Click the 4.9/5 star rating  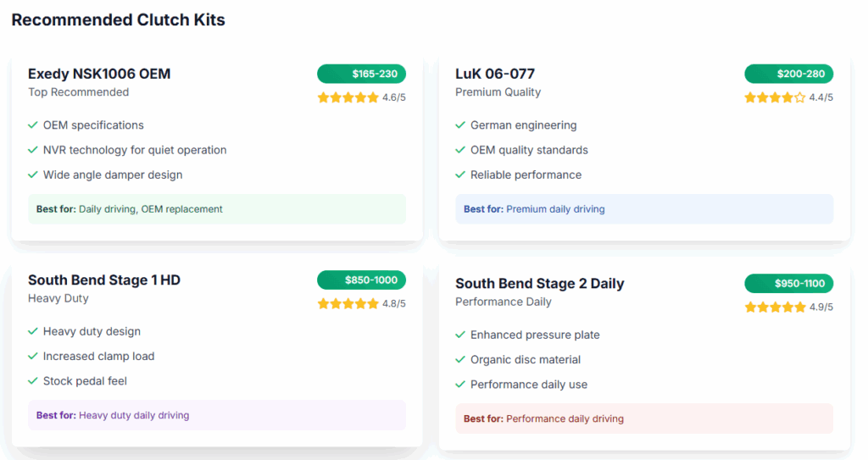coord(789,308)
